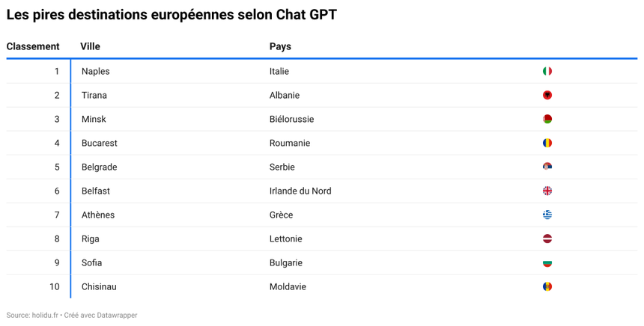Click the Moldova flag icon
Image resolution: width=644 pixels, height=326 pixels.
click(x=547, y=286)
